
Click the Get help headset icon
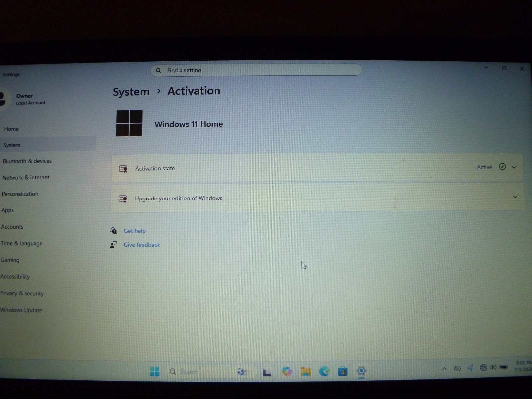pyautogui.click(x=114, y=230)
